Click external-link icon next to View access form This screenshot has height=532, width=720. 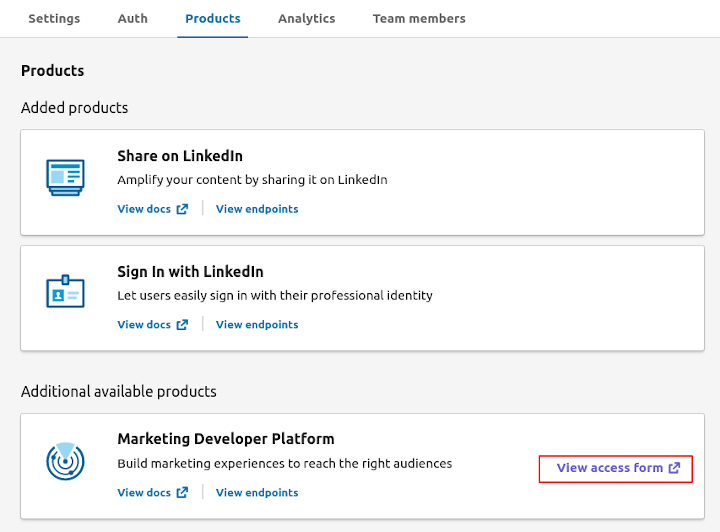674,468
